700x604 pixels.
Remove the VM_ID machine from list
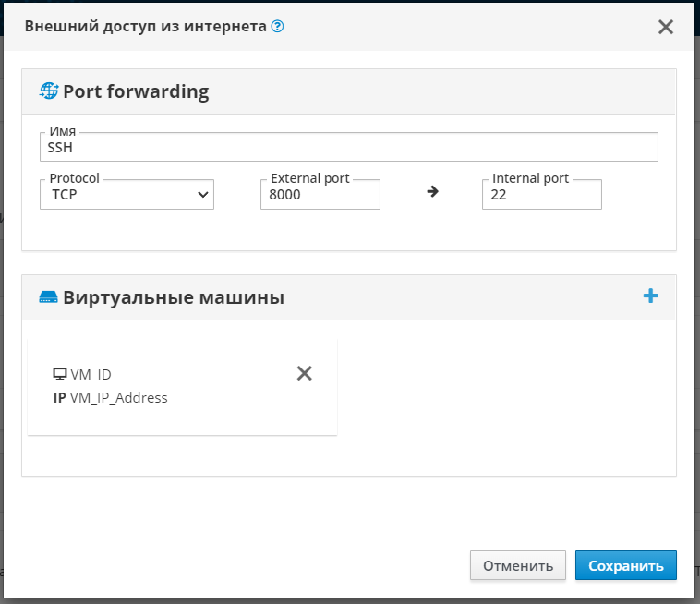304,373
